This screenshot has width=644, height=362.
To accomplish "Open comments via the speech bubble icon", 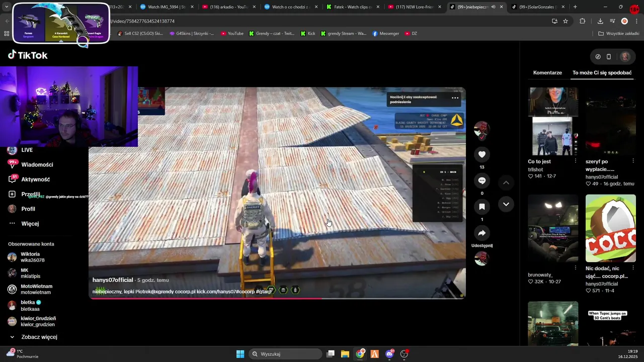I will 481,180.
